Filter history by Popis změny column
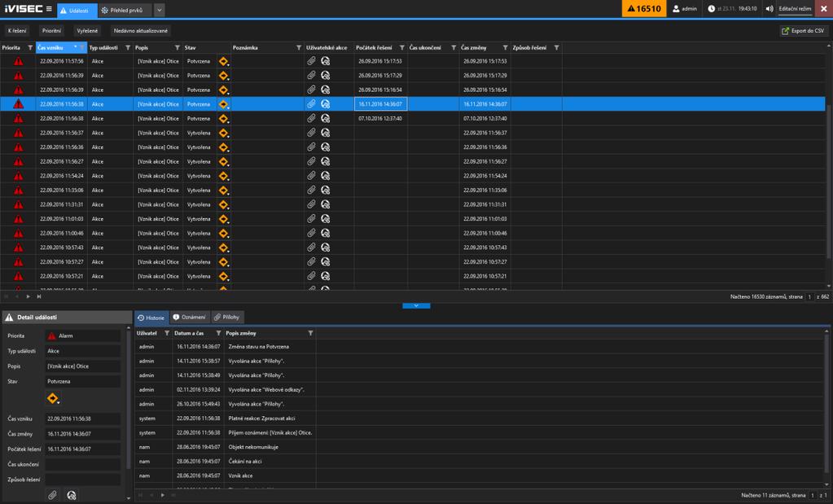The width and height of the screenshot is (833, 504). click(311, 334)
